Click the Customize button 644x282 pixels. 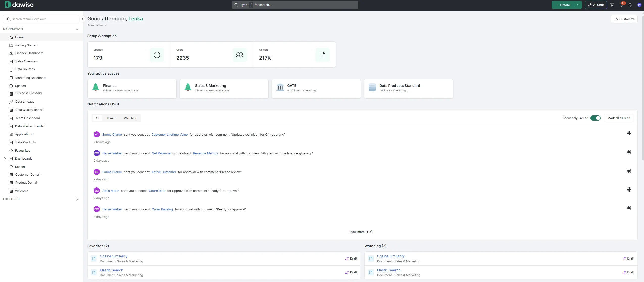pyautogui.click(x=624, y=19)
